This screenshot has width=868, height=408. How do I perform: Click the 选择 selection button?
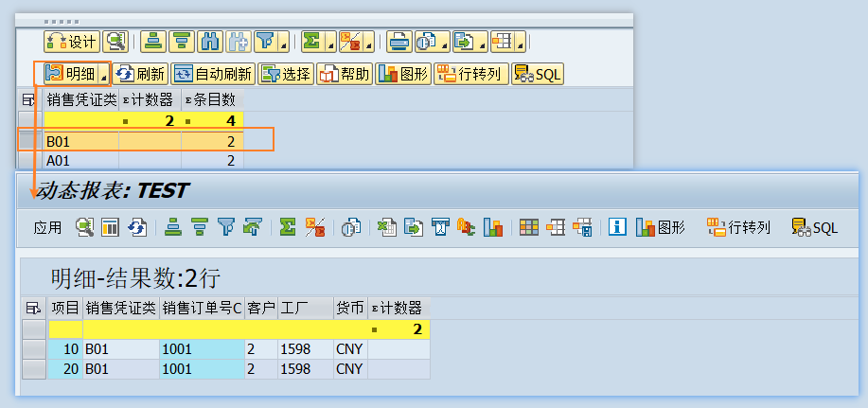(x=286, y=74)
